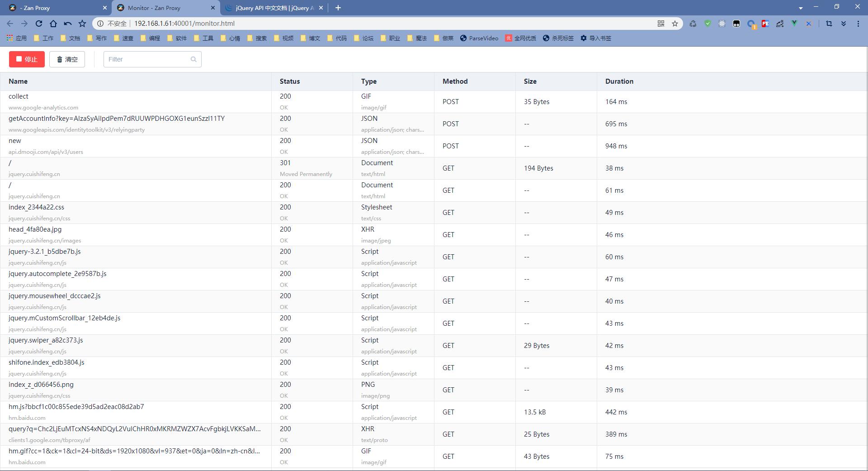Select the jquery.autocomplete_2e9587b.js request
This screenshot has width=868, height=471.
[434, 279]
